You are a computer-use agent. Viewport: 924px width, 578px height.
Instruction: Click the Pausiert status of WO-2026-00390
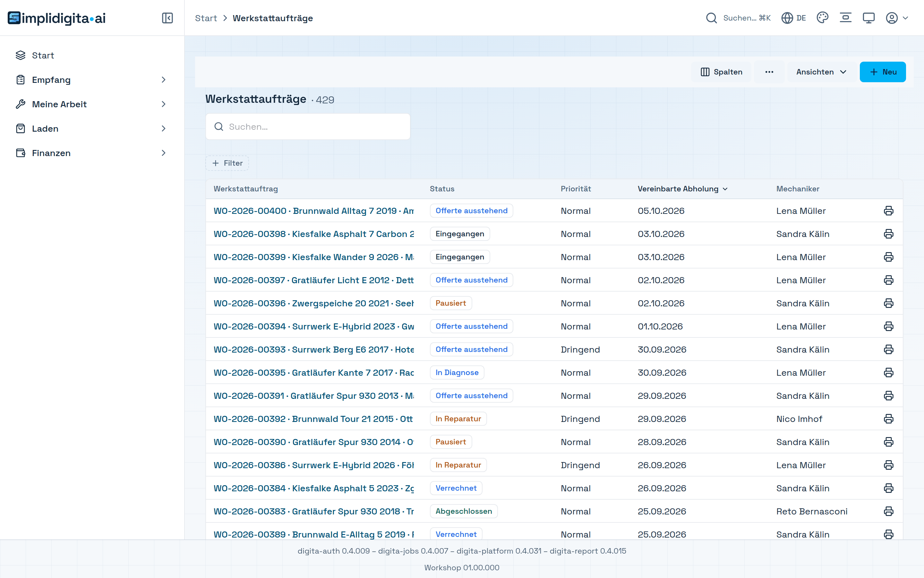click(450, 442)
